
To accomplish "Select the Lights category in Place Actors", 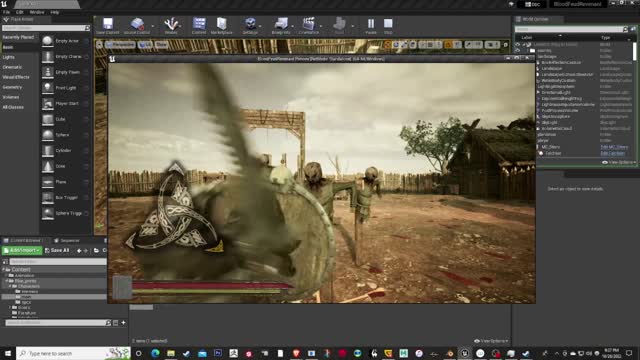I will (x=9, y=57).
